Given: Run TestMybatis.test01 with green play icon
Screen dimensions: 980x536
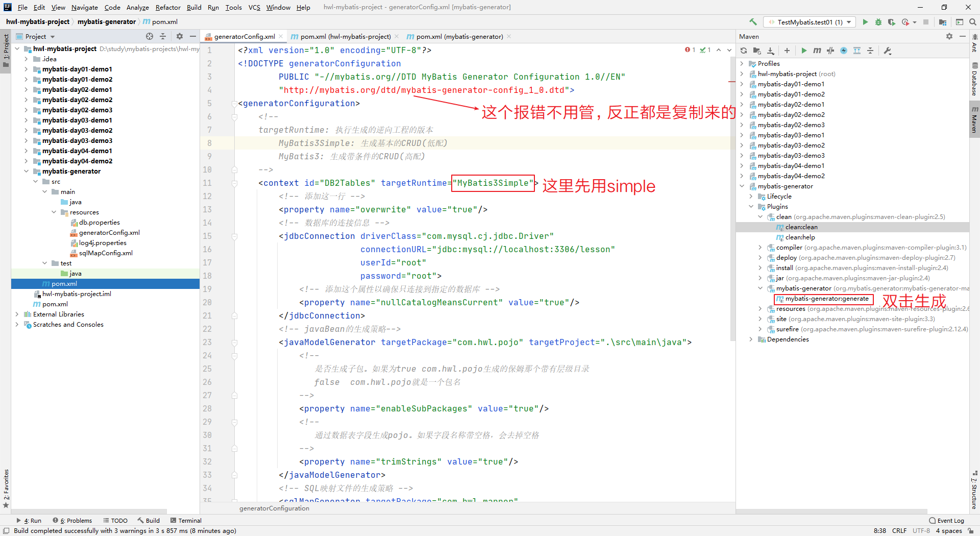Looking at the screenshot, I should pos(865,22).
